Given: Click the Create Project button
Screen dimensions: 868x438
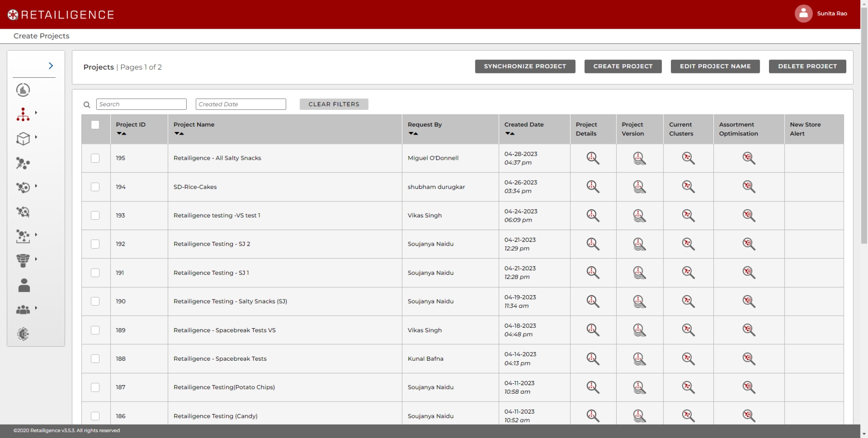Looking at the screenshot, I should (623, 66).
